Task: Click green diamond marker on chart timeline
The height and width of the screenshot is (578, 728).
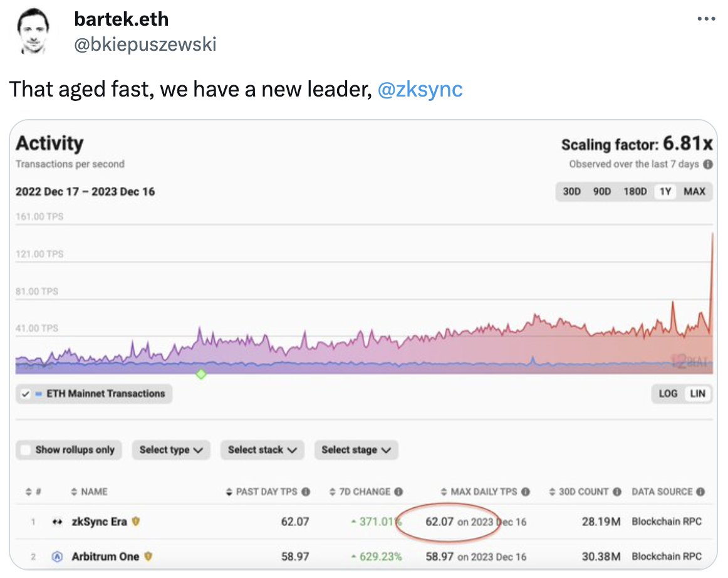Action: pyautogui.click(x=200, y=374)
